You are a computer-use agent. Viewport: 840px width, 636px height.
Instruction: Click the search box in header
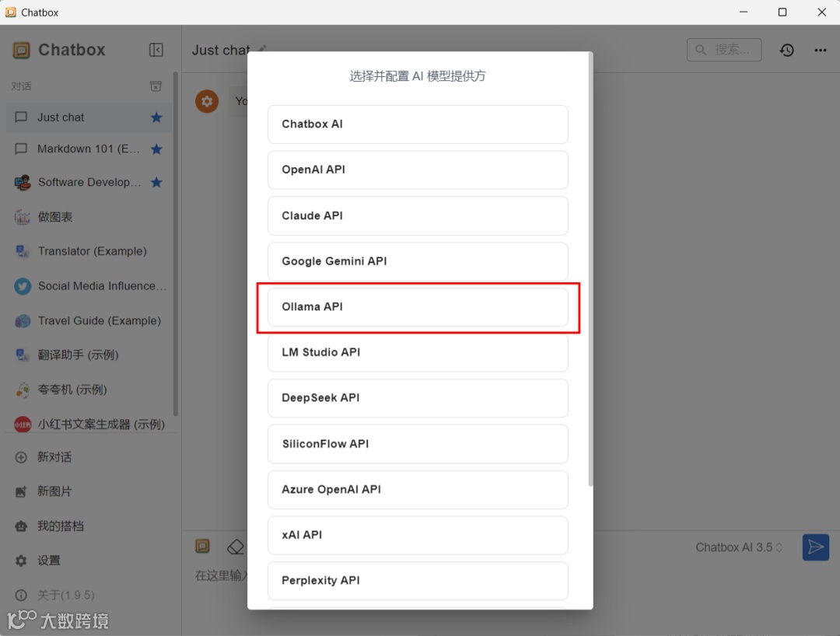click(724, 50)
